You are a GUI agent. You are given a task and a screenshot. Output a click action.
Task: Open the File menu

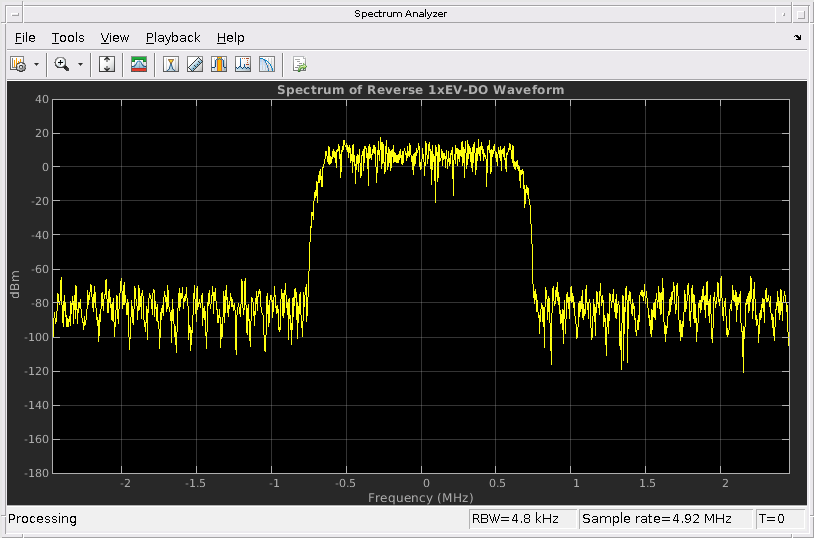[25, 38]
